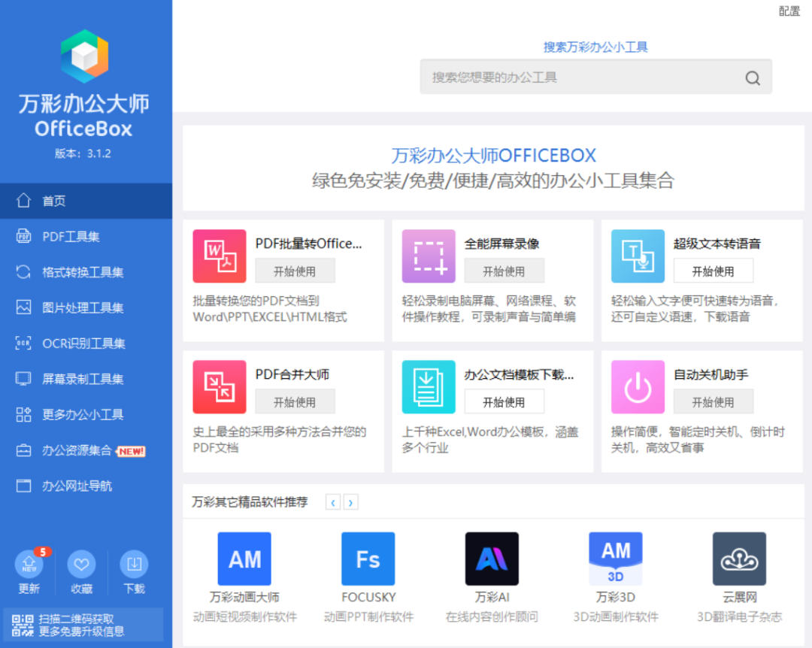The image size is (812, 648).
Task: Click the browser icon beside 办公网址导航
Action: point(24,486)
